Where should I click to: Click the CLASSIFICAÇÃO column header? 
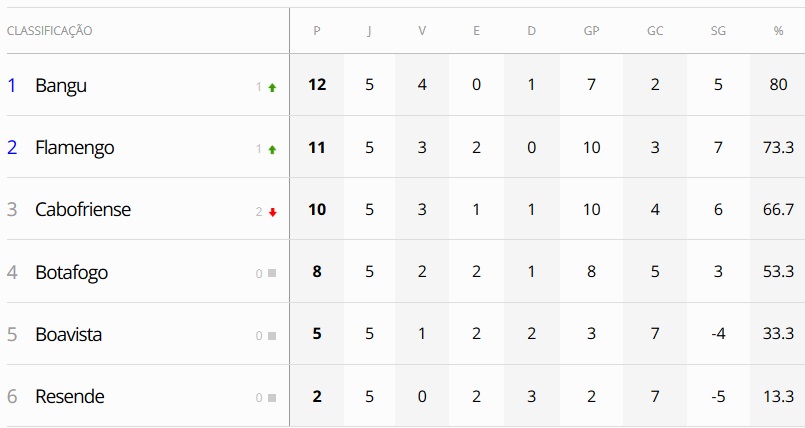[50, 31]
